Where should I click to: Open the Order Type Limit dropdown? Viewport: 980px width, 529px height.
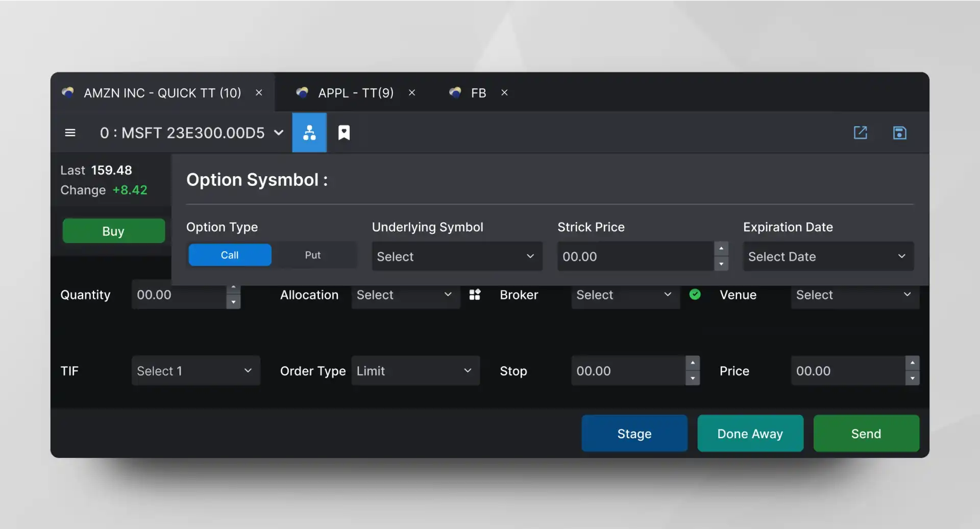(415, 371)
